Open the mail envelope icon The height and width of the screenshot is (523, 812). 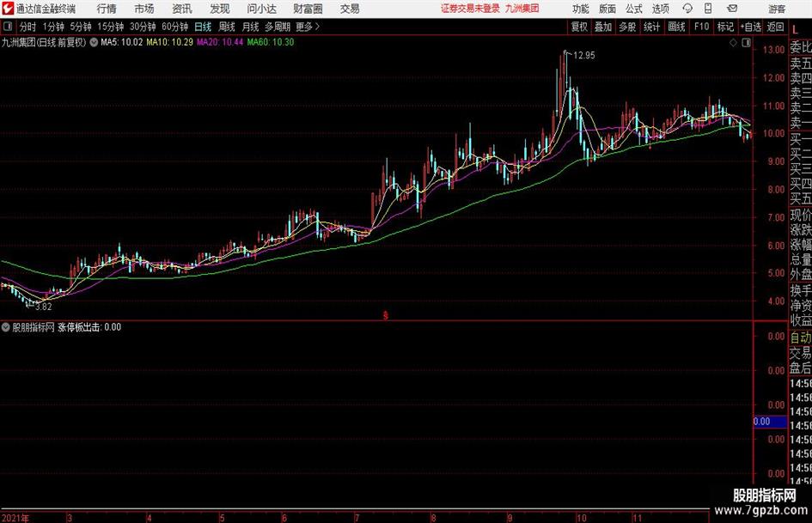(732, 9)
